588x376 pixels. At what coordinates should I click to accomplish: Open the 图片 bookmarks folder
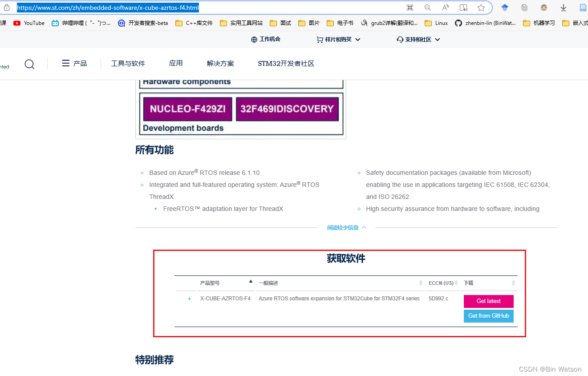coord(309,23)
